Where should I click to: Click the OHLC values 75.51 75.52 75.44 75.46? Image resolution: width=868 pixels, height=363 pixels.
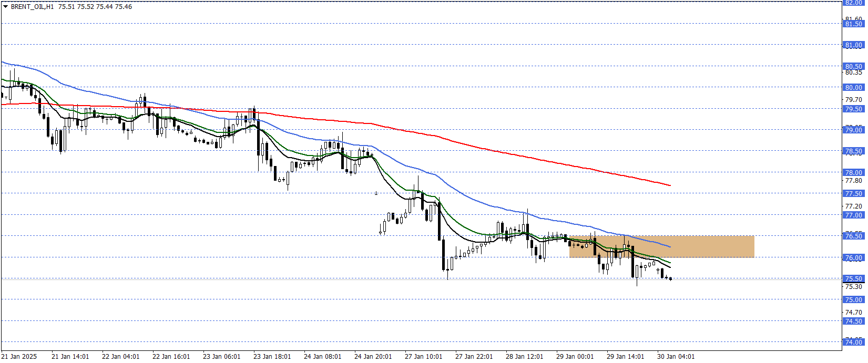click(95, 7)
